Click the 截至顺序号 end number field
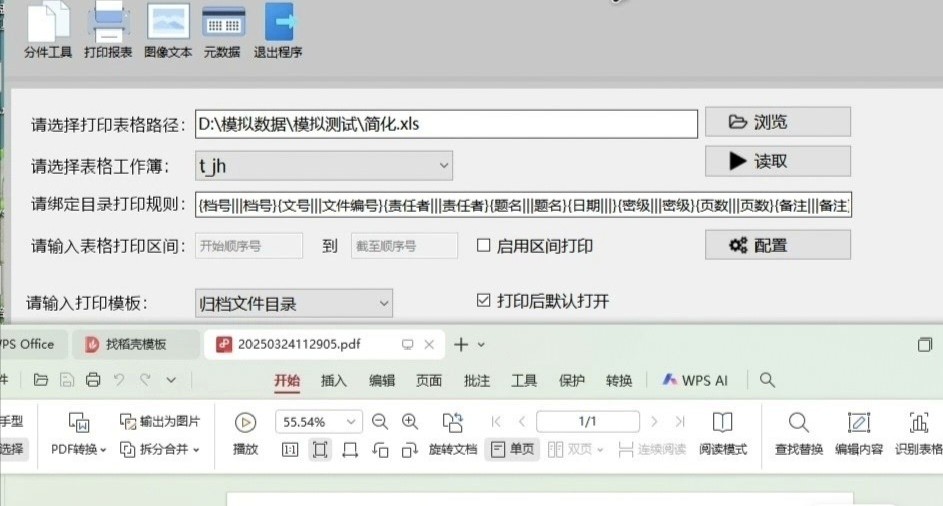 [404, 246]
